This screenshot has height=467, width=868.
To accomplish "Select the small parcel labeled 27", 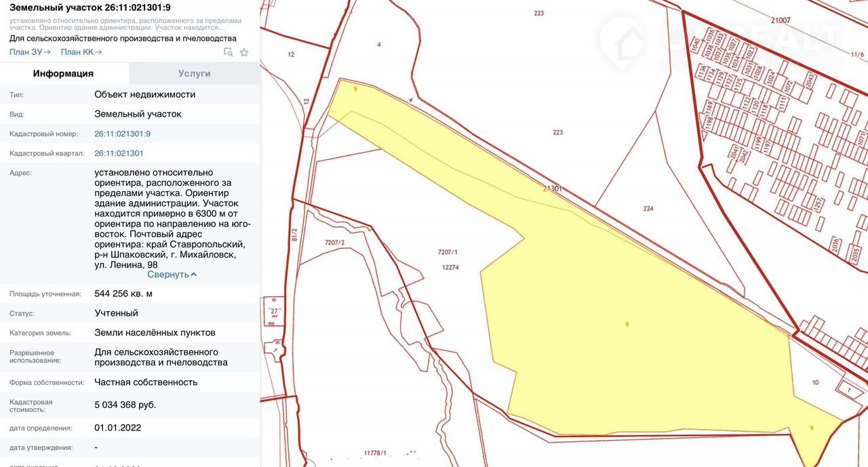I will [x=274, y=310].
